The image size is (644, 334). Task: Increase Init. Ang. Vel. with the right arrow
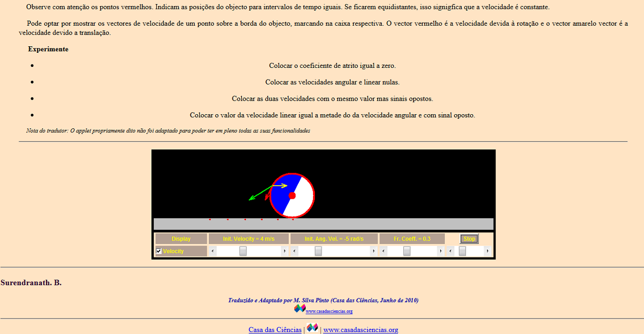[373, 251]
